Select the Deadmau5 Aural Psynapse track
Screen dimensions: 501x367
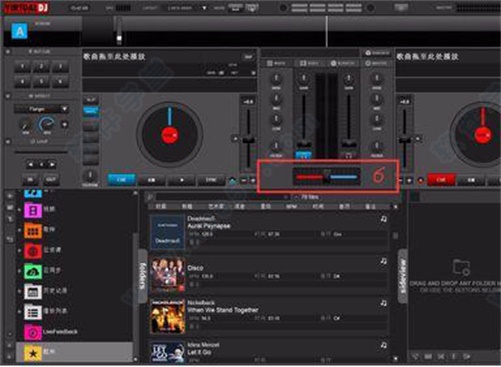click(269, 232)
